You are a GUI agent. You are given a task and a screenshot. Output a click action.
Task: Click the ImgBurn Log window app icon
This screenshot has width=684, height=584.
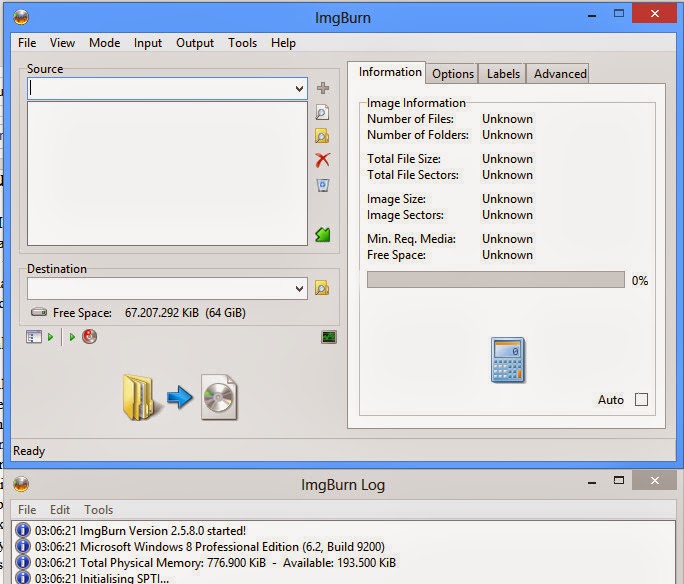coord(21,484)
